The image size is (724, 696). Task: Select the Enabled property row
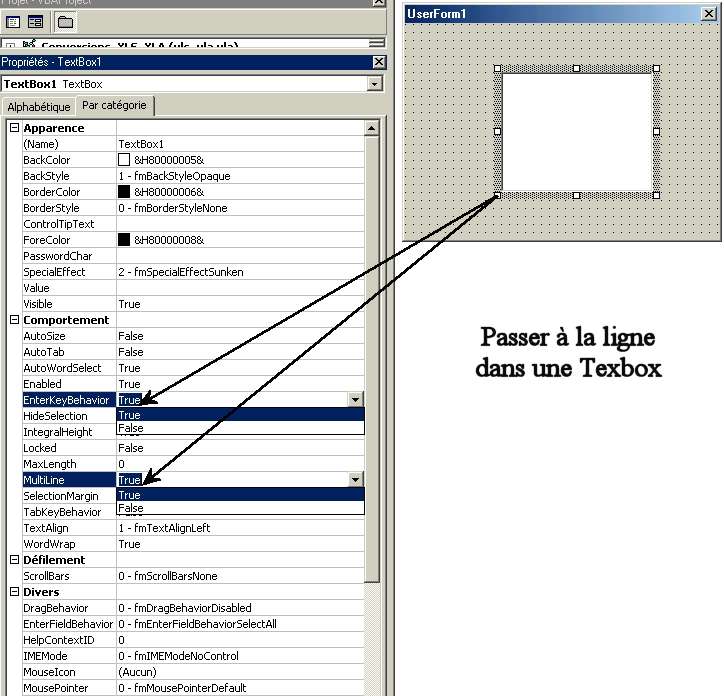point(193,384)
